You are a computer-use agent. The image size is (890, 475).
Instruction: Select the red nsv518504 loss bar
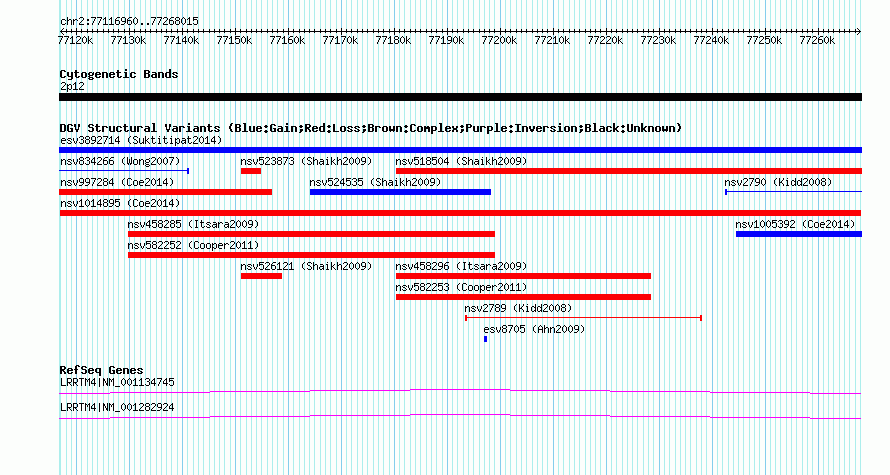tap(629, 171)
